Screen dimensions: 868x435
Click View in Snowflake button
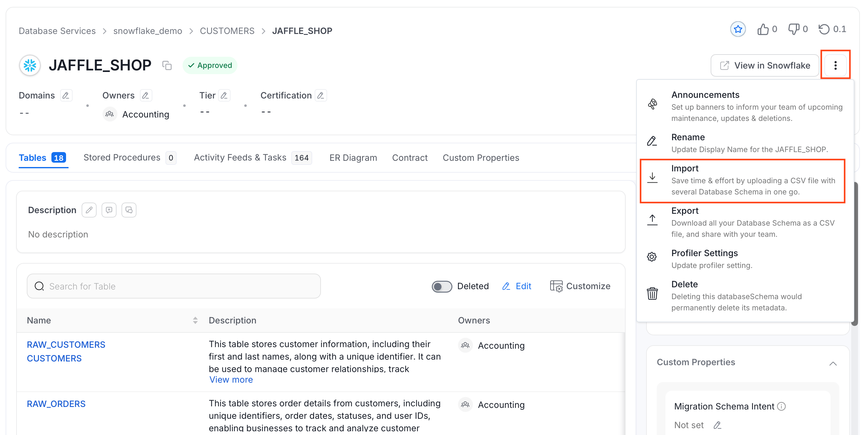click(765, 65)
